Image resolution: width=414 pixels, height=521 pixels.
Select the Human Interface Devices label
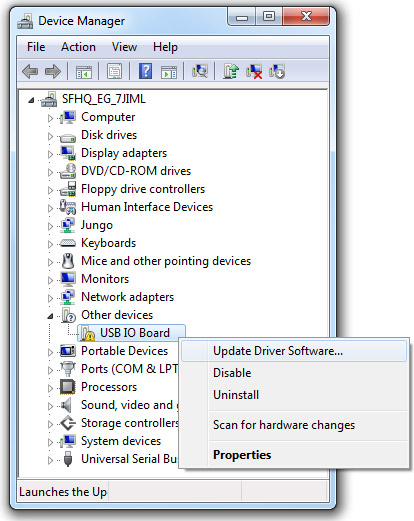click(147, 207)
